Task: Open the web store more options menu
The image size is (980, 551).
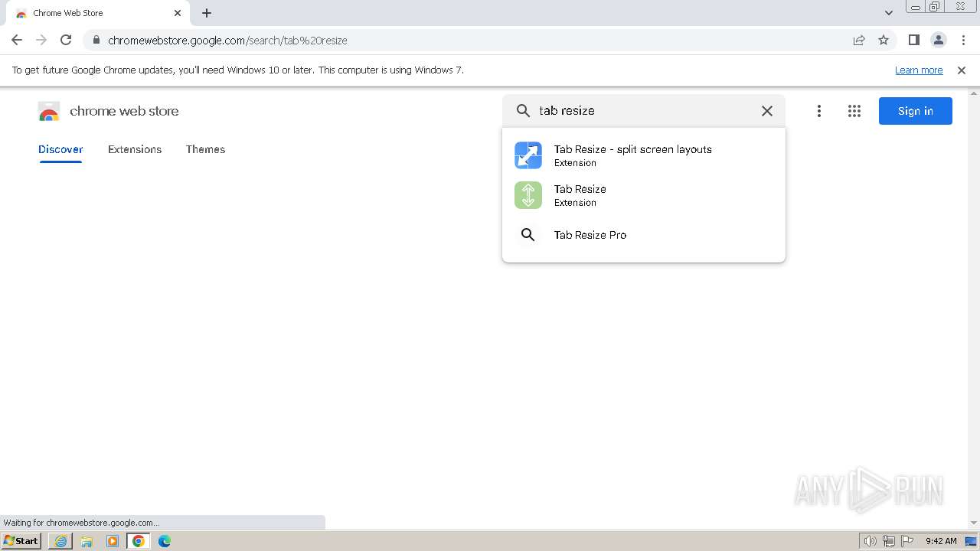Action: [819, 111]
